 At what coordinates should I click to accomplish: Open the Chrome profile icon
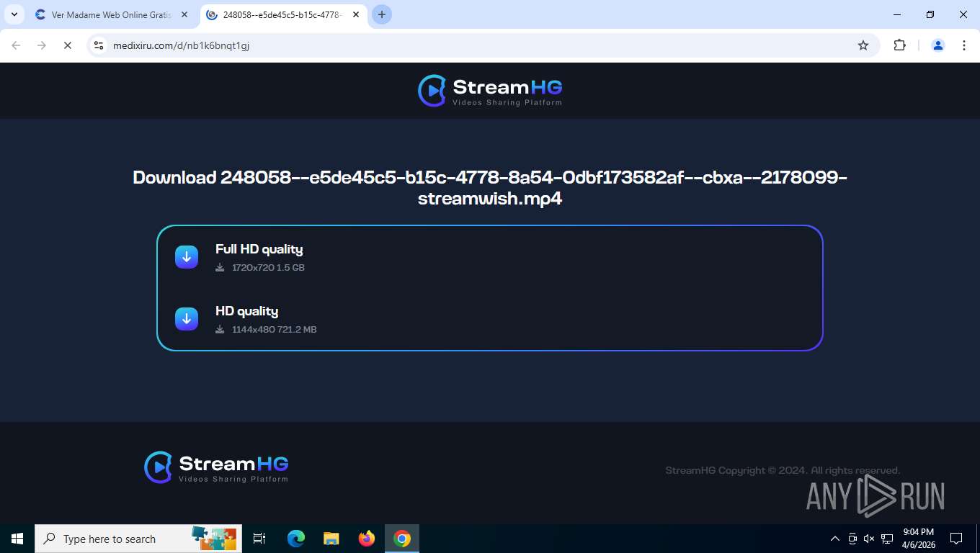938,45
